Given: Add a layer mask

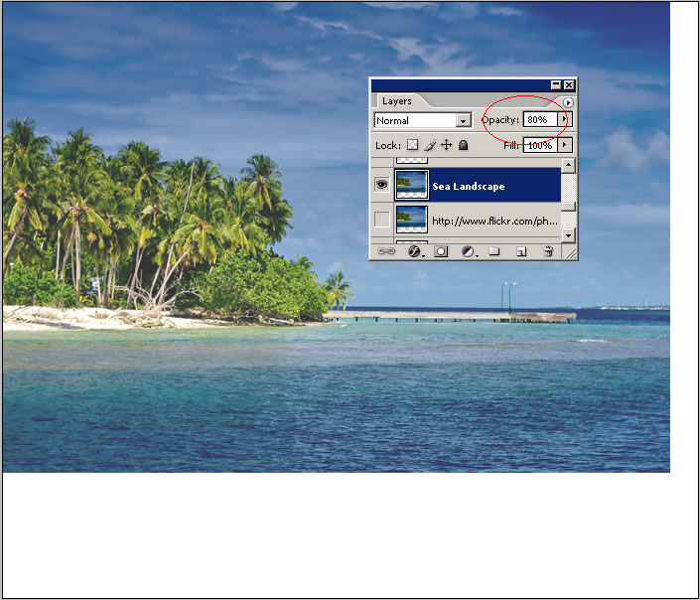Looking at the screenshot, I should click(441, 252).
